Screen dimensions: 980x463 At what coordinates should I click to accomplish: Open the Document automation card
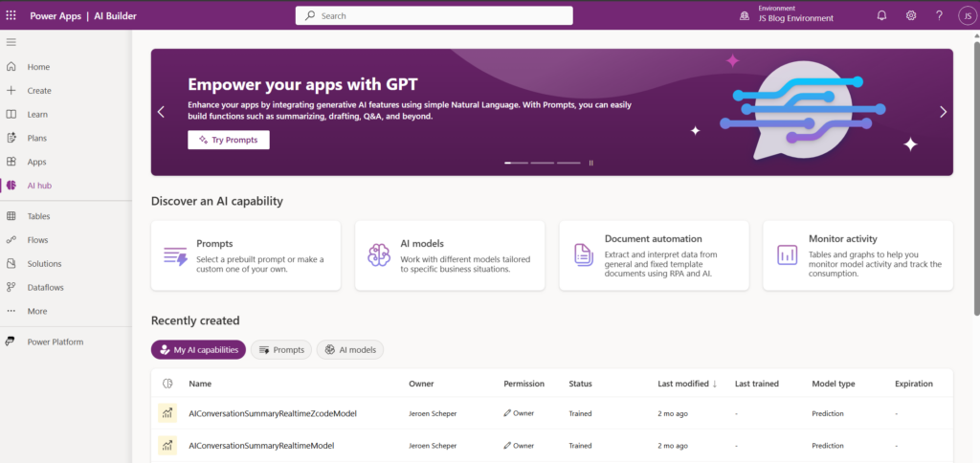(x=654, y=255)
